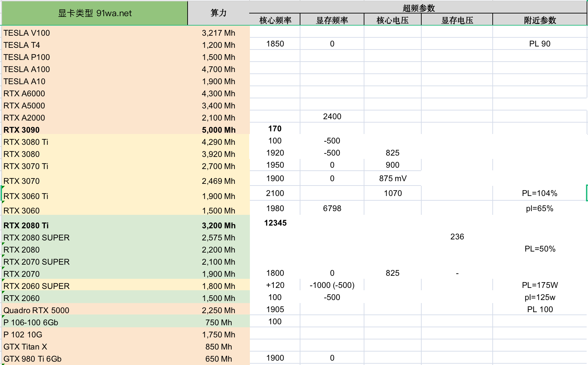Screen dimensions: 588x365
Task: Click the bold 12345 cell
Action: tap(275, 223)
